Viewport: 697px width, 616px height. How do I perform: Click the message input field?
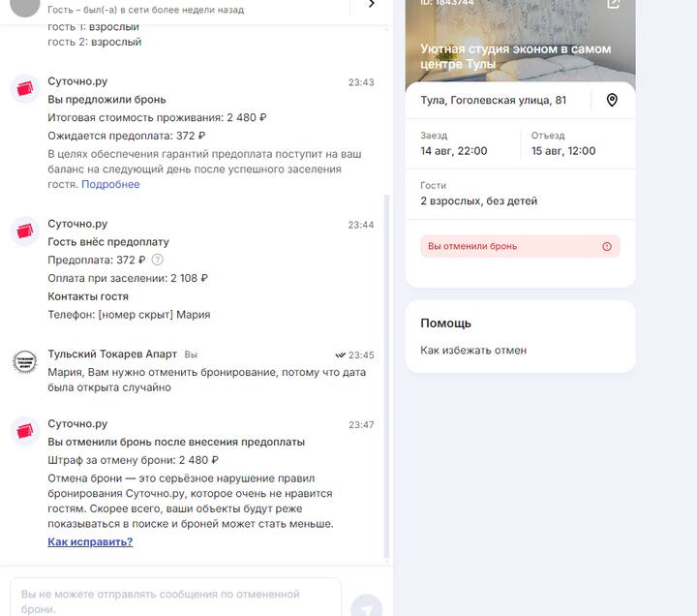[175, 598]
